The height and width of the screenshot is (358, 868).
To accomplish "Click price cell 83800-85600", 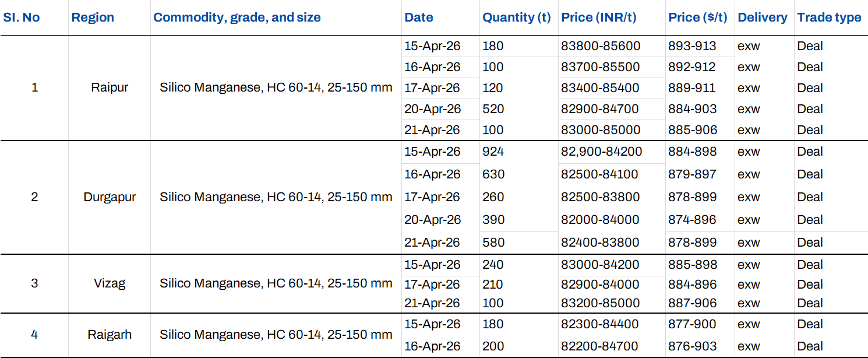I will (x=600, y=46).
